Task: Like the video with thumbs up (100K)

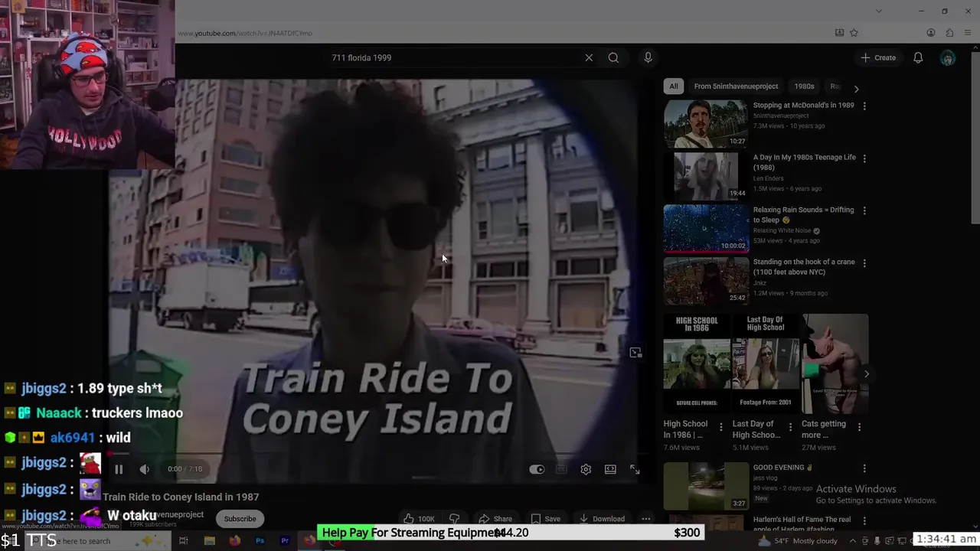Action: 419,519
